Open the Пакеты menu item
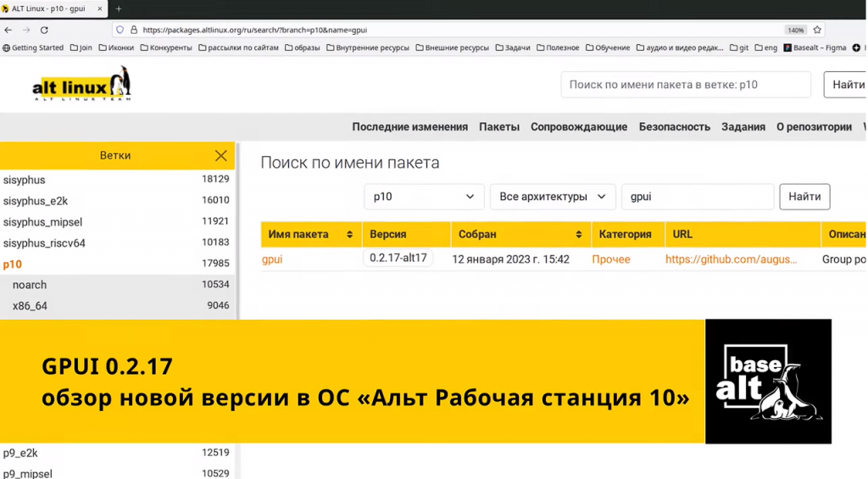This screenshot has width=868, height=479. tap(499, 127)
